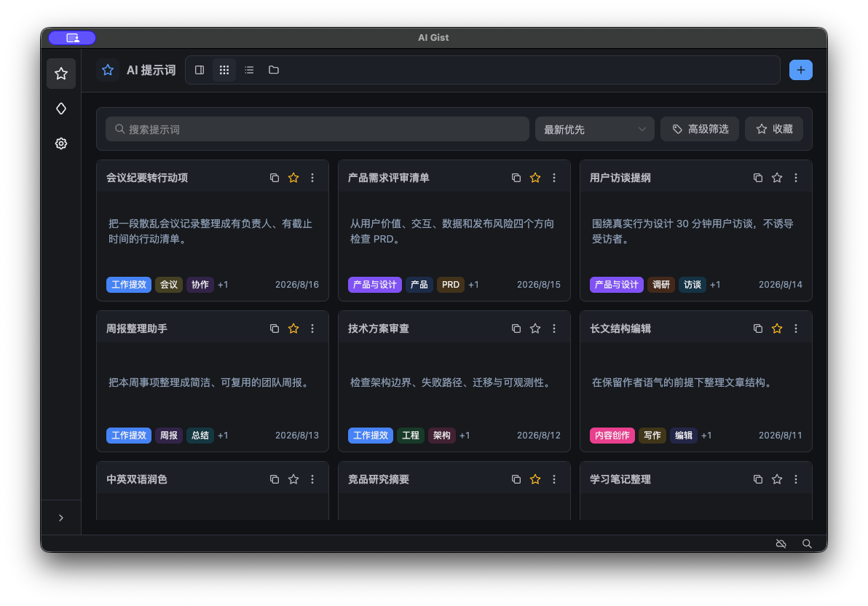Copy the 用户访谈提纲 prompt
The height and width of the screenshot is (606, 868).
click(758, 178)
